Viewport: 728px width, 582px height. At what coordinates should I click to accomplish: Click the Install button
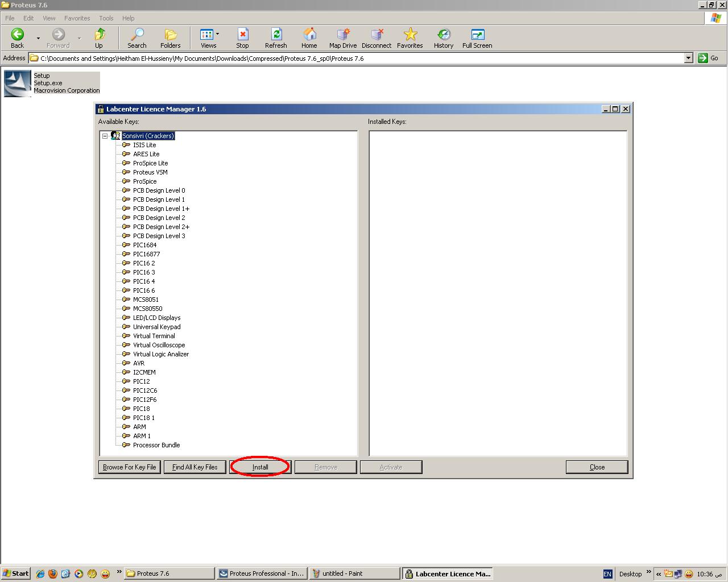[x=260, y=467]
